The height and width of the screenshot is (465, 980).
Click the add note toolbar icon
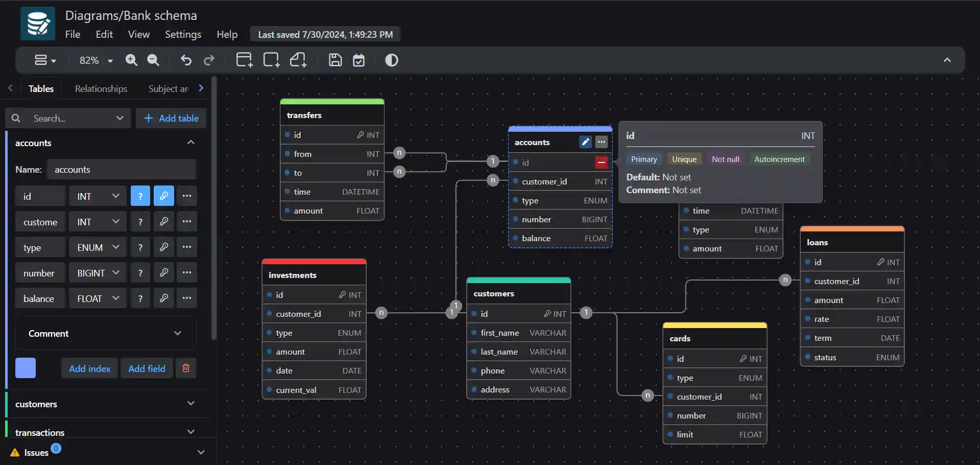tap(298, 60)
